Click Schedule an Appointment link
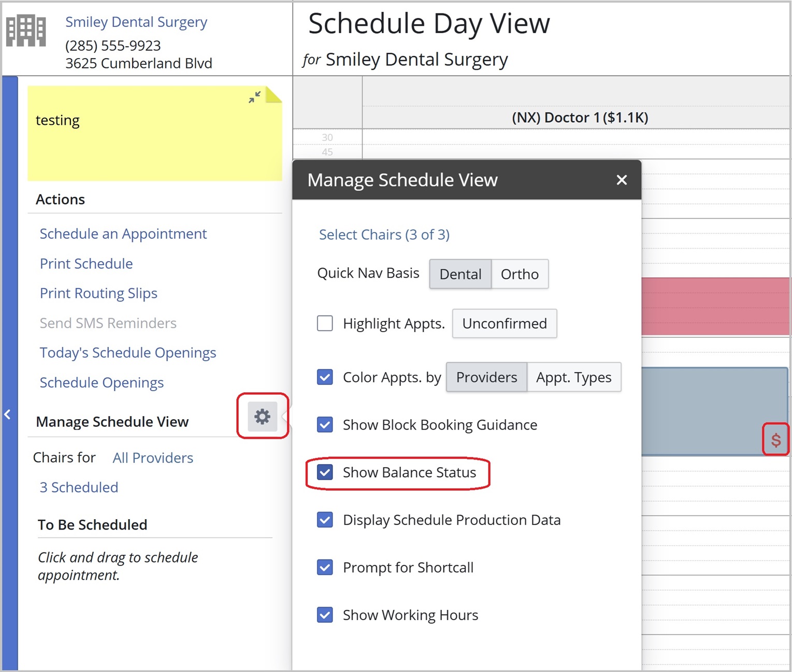 point(123,234)
